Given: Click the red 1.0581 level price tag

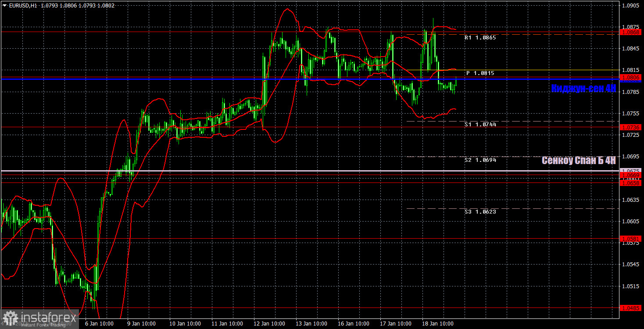Looking at the screenshot, I should click(631, 239).
